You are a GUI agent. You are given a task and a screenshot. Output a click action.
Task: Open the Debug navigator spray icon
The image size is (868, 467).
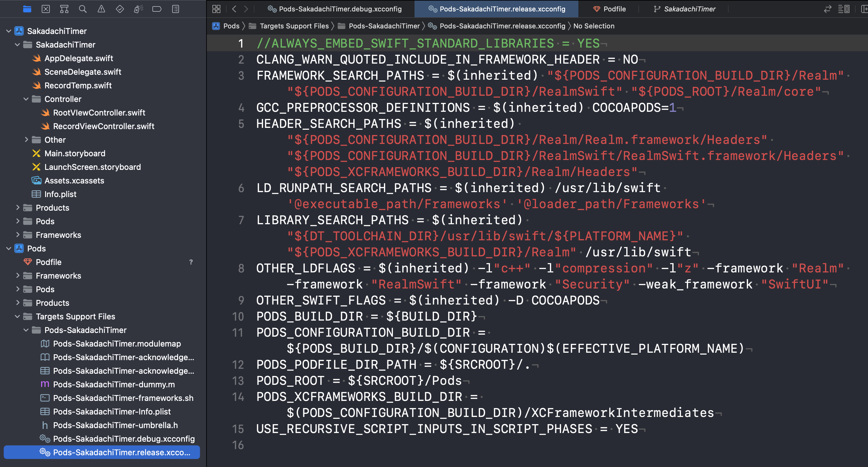[138, 9]
